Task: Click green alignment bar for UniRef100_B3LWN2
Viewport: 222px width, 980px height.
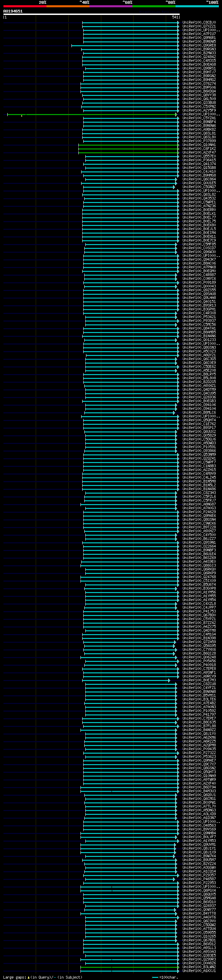Action: [x=130, y=967]
